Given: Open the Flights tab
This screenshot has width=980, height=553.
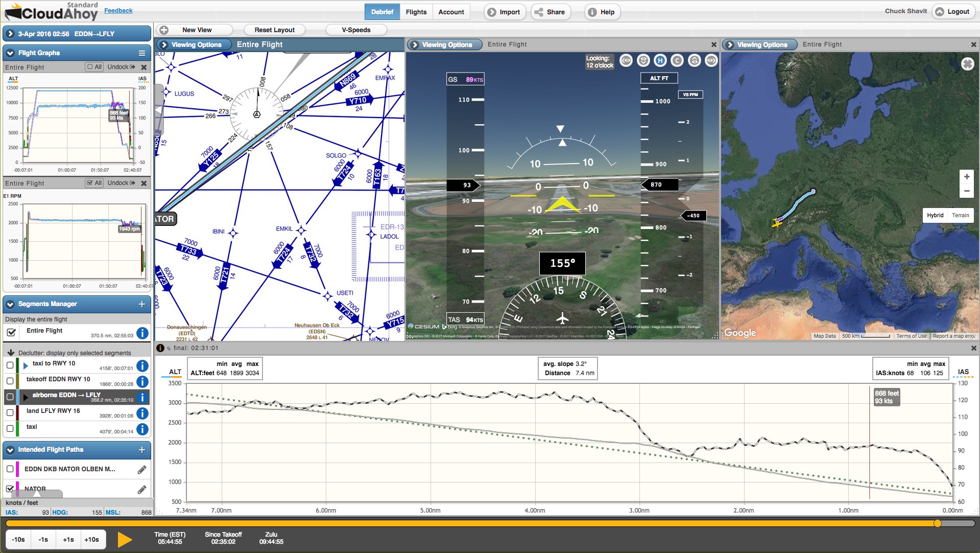Looking at the screenshot, I should (416, 12).
